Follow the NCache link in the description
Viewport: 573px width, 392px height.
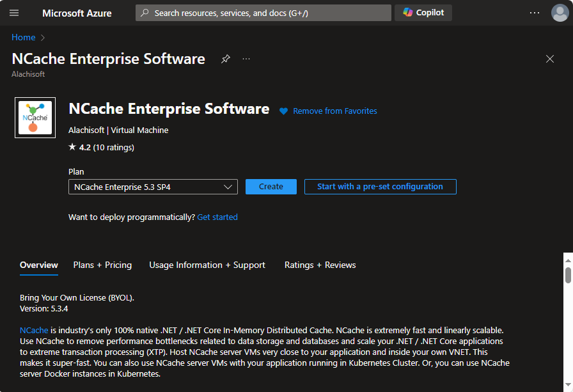(34, 330)
